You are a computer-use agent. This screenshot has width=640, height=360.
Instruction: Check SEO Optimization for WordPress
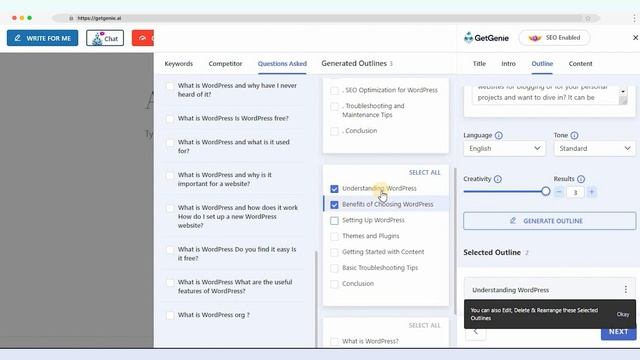tap(334, 90)
